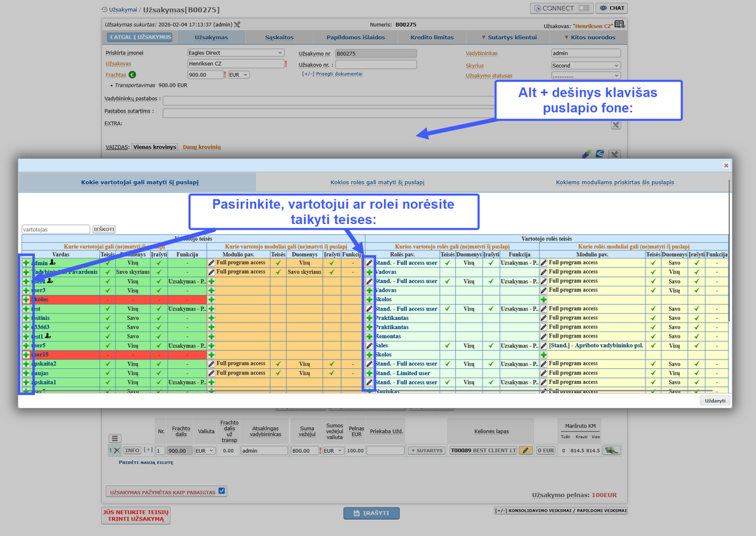Open the Užsakymo statusas dropdown

(585, 76)
